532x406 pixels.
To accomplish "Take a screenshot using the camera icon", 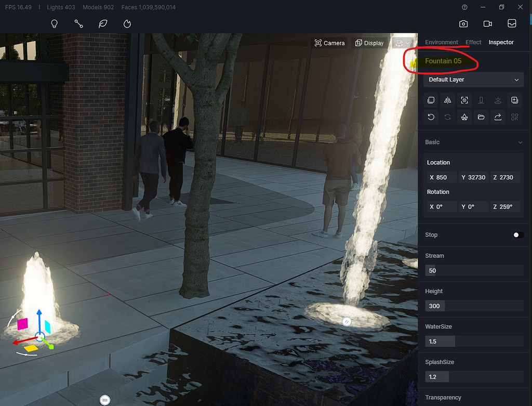I will point(463,23).
